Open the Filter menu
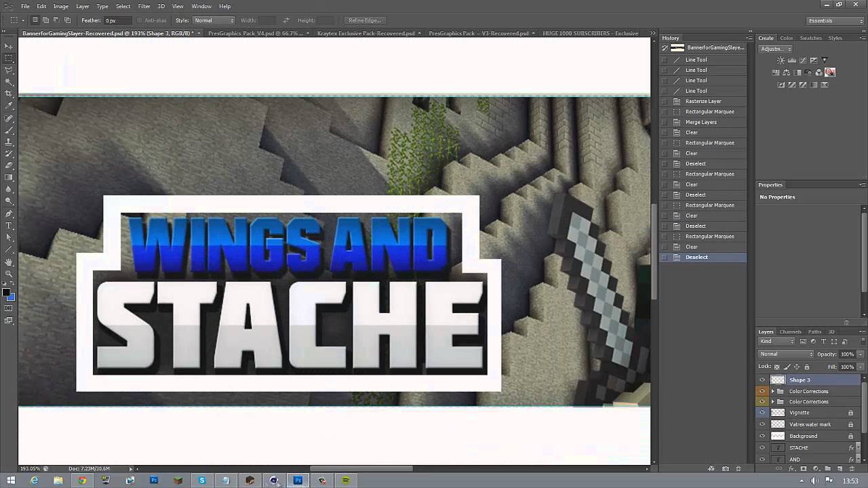This screenshot has width=868, height=488. 144,6
